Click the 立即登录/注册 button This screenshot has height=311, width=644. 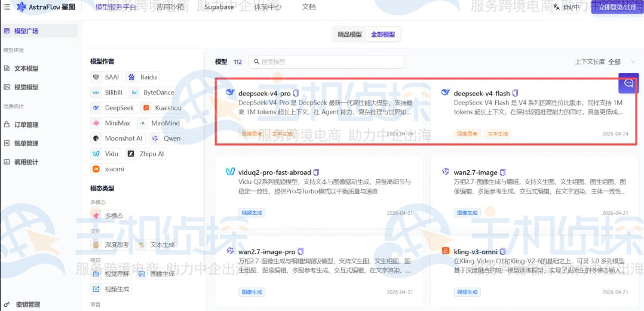618,7
